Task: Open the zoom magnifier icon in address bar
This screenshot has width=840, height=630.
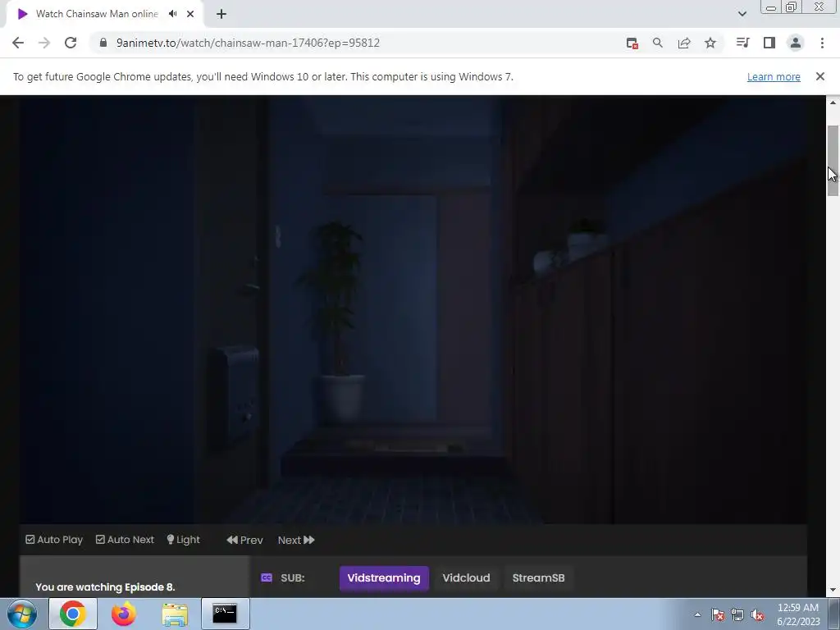Action: pyautogui.click(x=658, y=43)
